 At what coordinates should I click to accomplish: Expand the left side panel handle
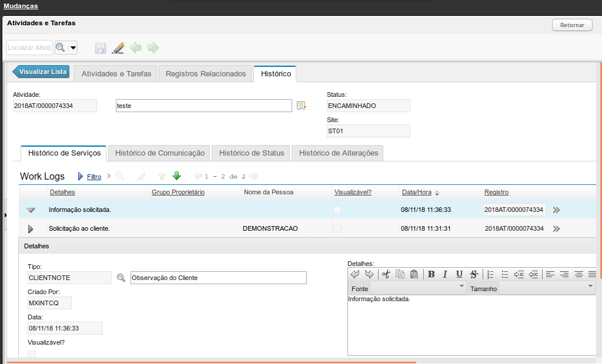coord(5,215)
